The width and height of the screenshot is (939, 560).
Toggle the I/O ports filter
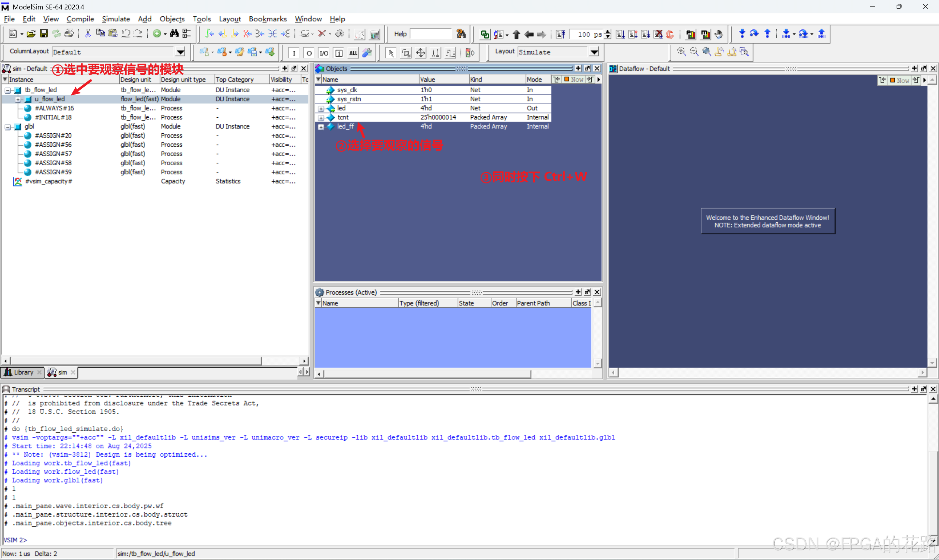coord(324,53)
